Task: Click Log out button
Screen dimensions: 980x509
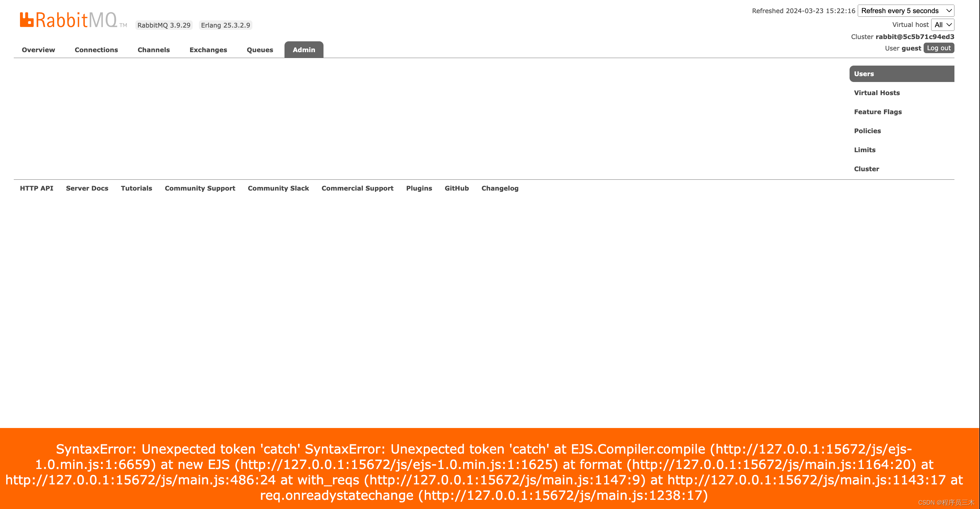Action: coord(938,47)
